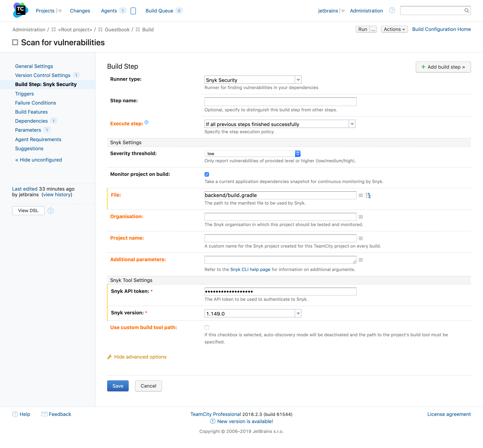Click the Run button

click(x=363, y=29)
